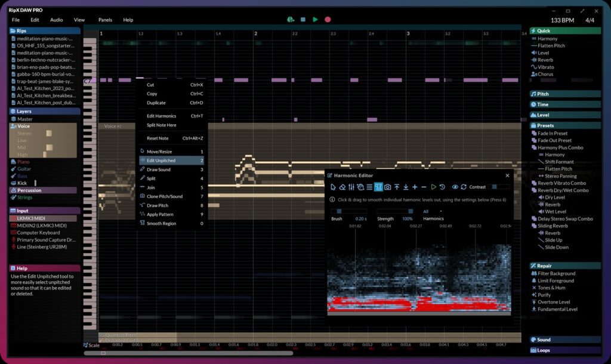Viewport: 611px width, 364px height.
Task: Select the Eraser tool in Harmonic Editor
Action: coord(342,187)
